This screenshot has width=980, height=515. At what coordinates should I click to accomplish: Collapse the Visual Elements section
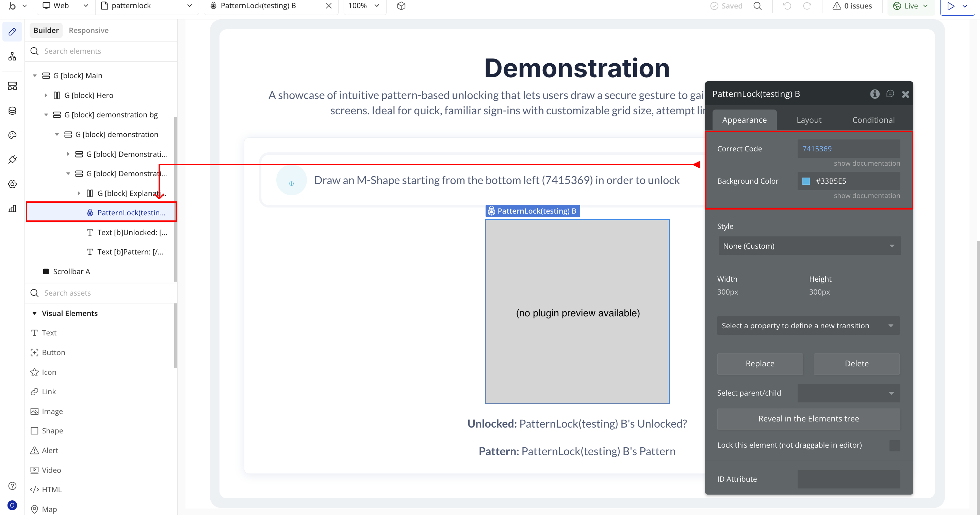34,313
